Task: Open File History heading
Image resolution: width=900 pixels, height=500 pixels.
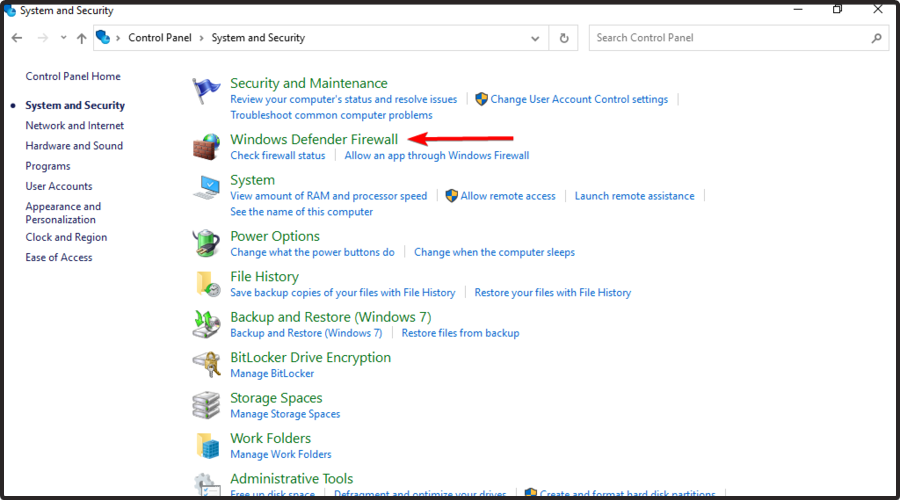Action: tap(265, 277)
